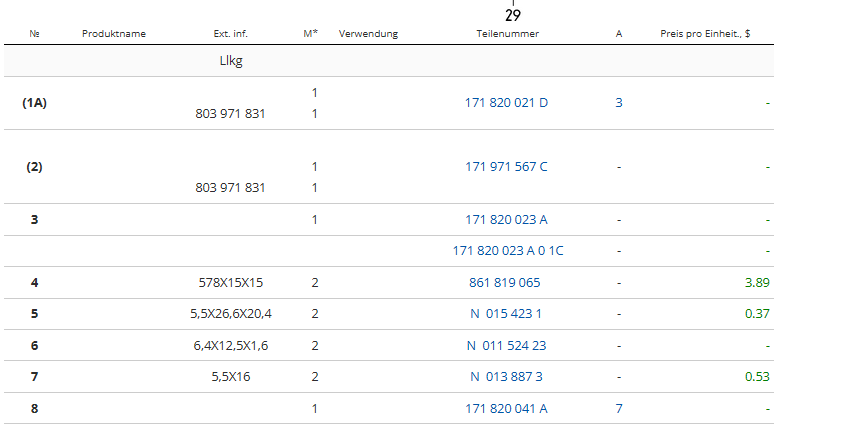Click the Verwendung column header

[x=368, y=34]
